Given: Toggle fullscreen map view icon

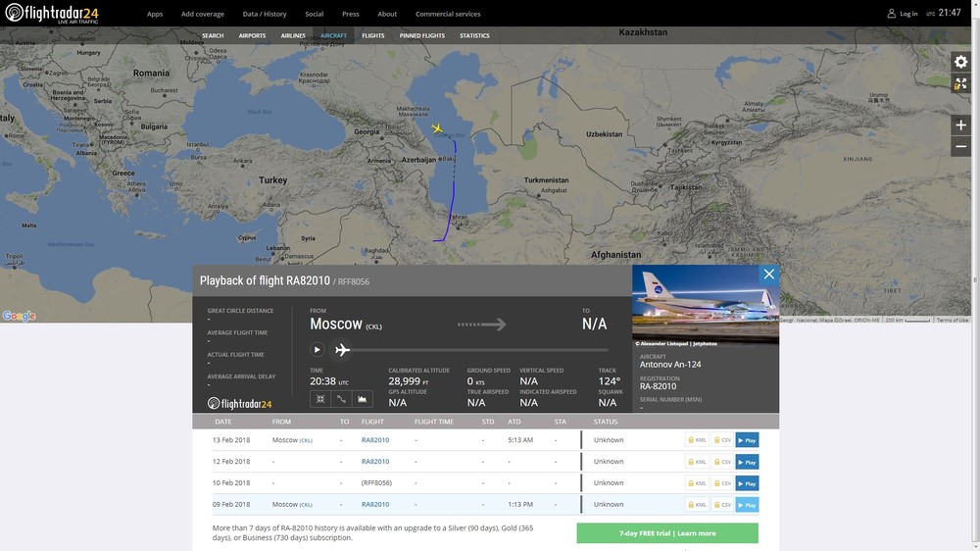Looking at the screenshot, I should (960, 83).
